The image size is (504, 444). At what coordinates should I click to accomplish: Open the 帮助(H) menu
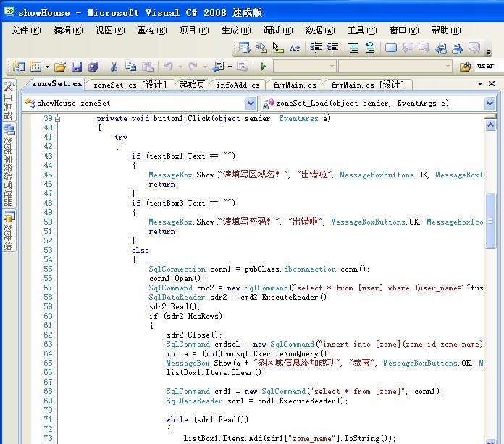click(x=446, y=30)
